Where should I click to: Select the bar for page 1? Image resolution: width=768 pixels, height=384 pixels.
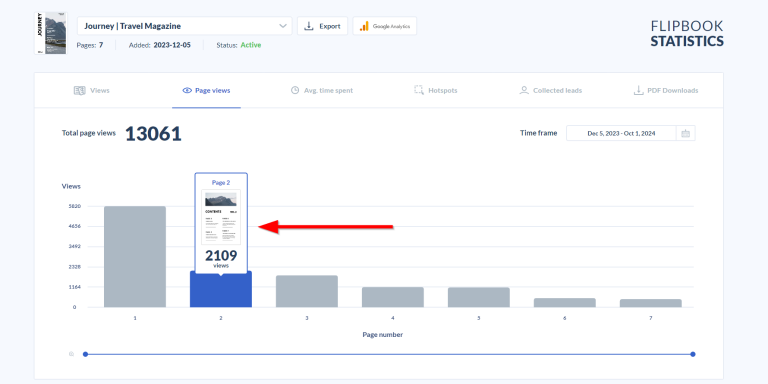[x=135, y=257]
